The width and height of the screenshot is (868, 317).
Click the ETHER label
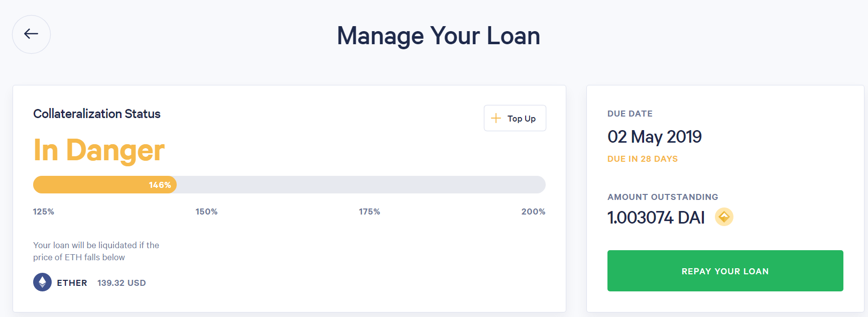click(x=72, y=283)
